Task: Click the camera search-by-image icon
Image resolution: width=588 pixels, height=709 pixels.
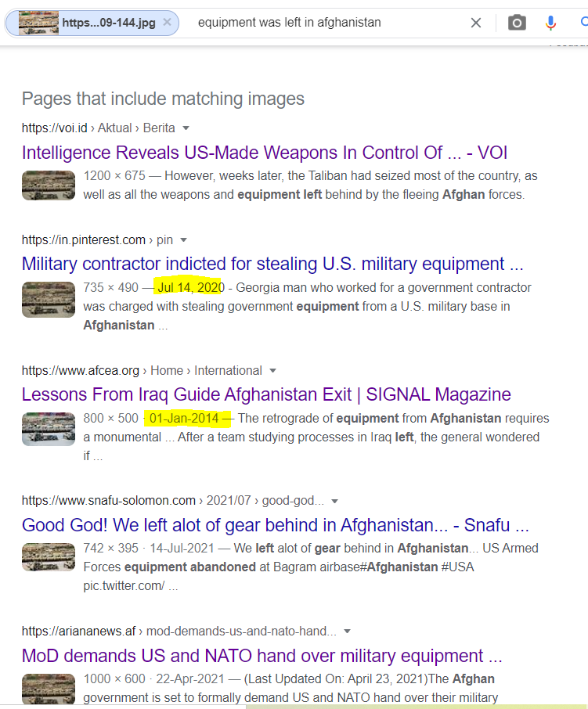Action: (517, 23)
